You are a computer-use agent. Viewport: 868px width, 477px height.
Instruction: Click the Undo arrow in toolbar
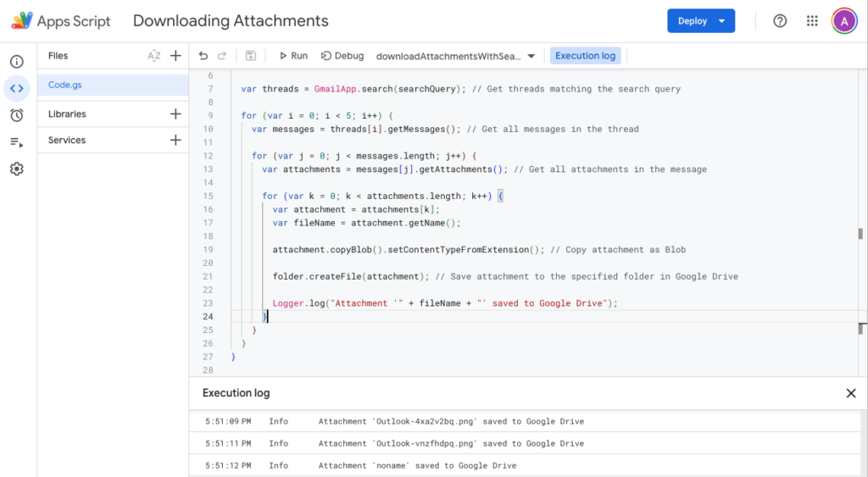click(203, 55)
